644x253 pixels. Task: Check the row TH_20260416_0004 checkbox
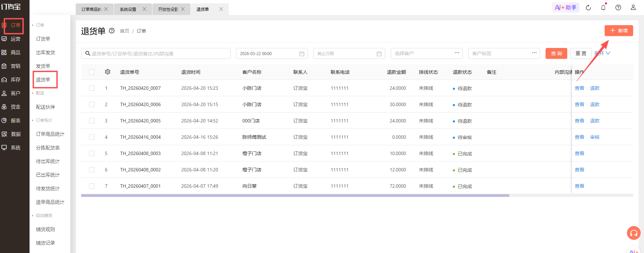pos(92,137)
